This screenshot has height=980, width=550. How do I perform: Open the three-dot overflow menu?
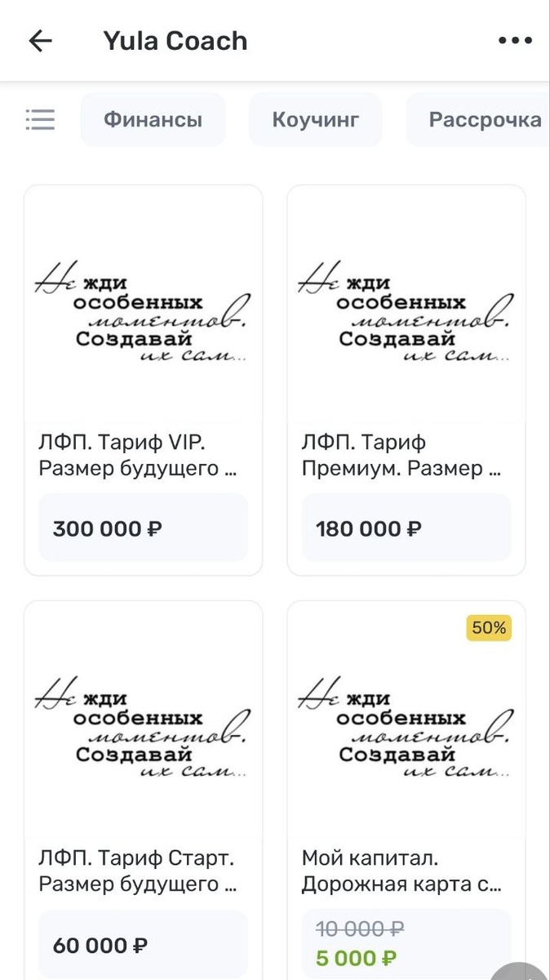[514, 40]
